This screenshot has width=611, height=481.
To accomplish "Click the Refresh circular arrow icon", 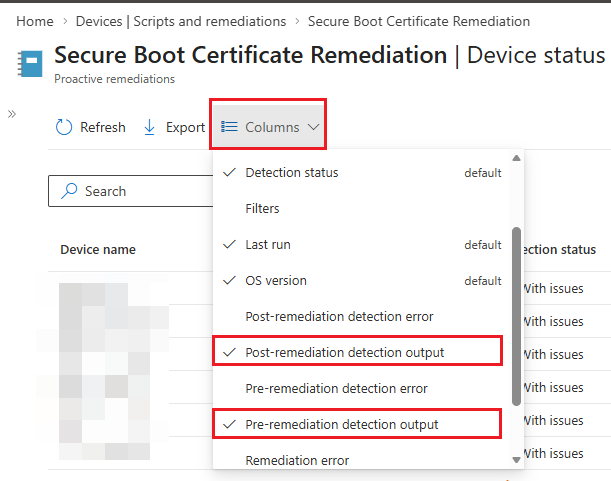I will tap(65, 127).
